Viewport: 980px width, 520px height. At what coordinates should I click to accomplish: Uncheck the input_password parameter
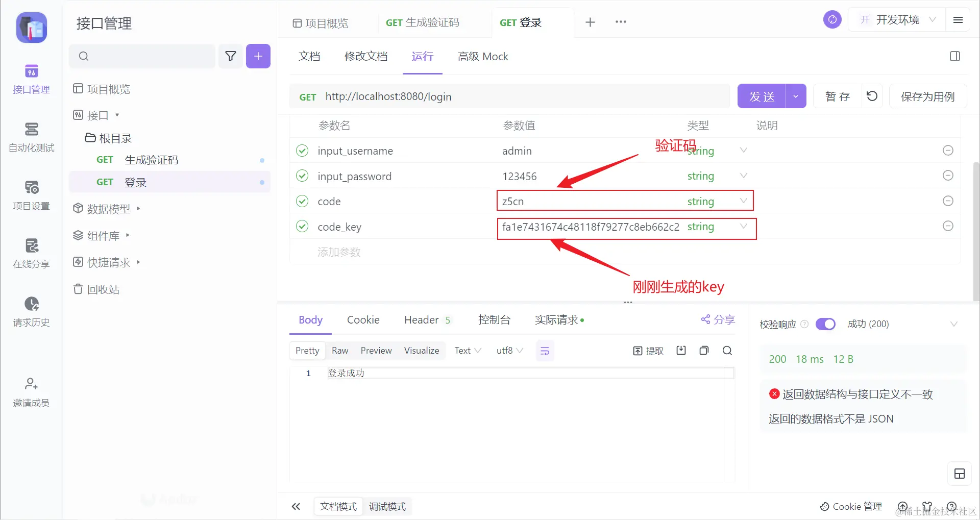(x=302, y=176)
